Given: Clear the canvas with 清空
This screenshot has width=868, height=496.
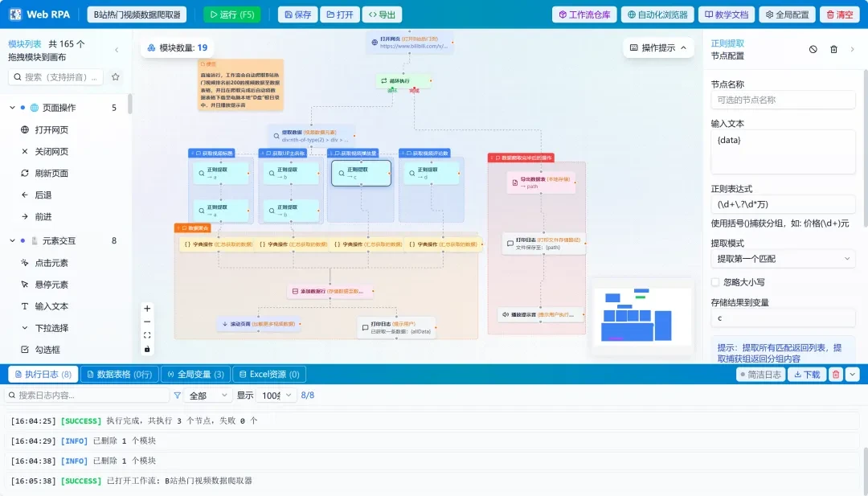Looking at the screenshot, I should [x=839, y=15].
